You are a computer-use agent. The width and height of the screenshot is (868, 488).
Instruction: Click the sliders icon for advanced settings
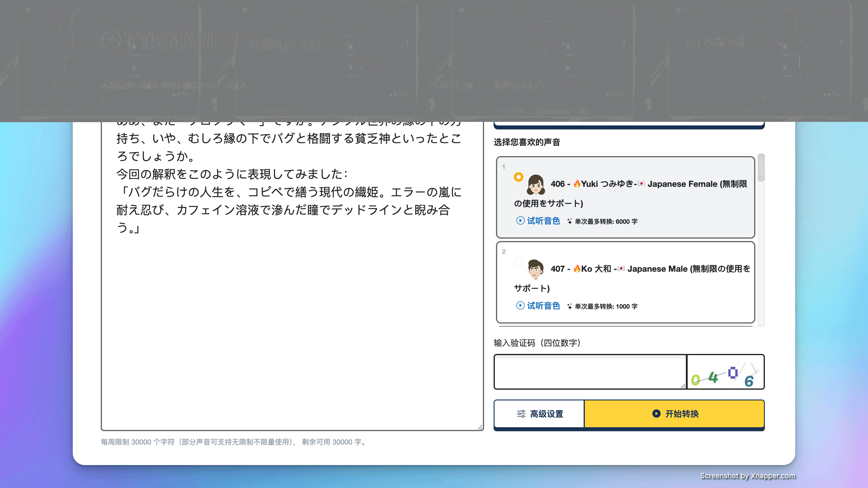click(521, 414)
